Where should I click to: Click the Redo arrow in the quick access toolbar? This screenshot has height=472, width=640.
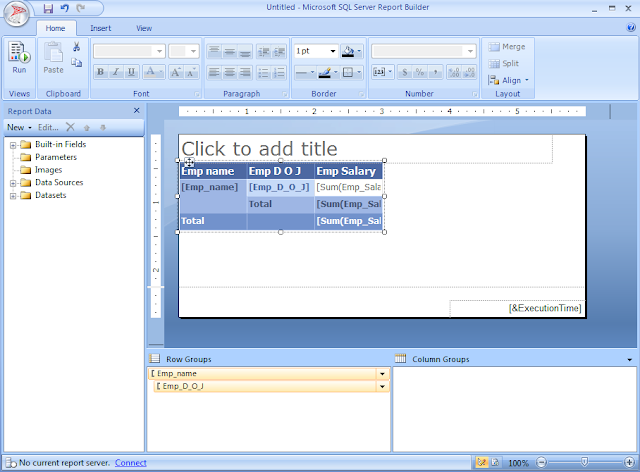[x=81, y=8]
